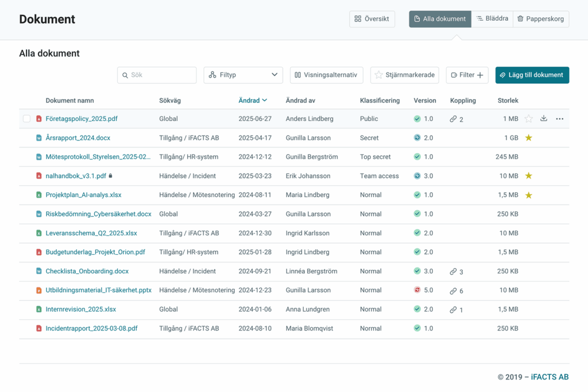Image resolution: width=588 pixels, height=392 pixels.
Task: Remove star from Projektplan_AI-analys.xlsx
Action: [x=528, y=195]
